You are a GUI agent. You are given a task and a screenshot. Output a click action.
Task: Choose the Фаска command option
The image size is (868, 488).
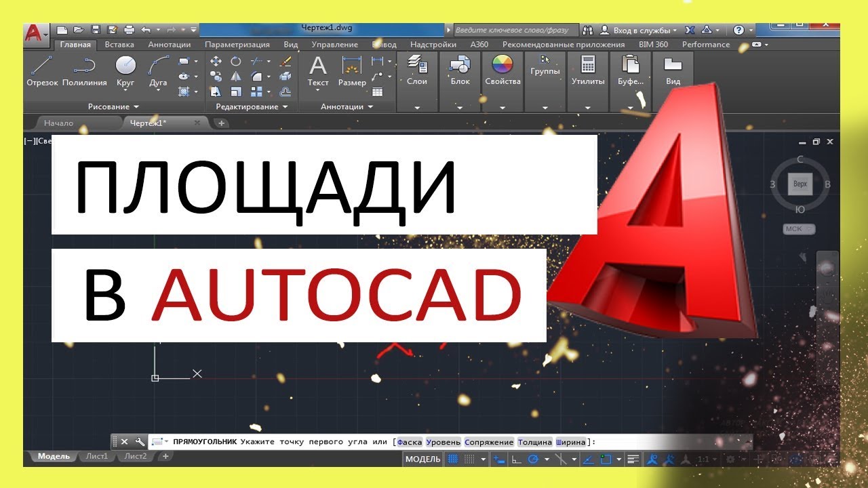[410, 442]
